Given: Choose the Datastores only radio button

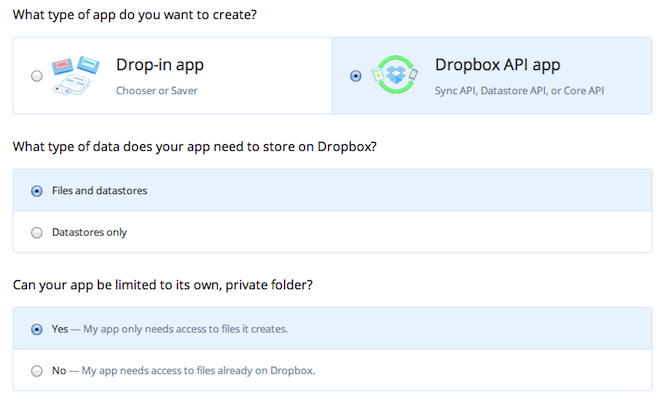Looking at the screenshot, I should [37, 232].
